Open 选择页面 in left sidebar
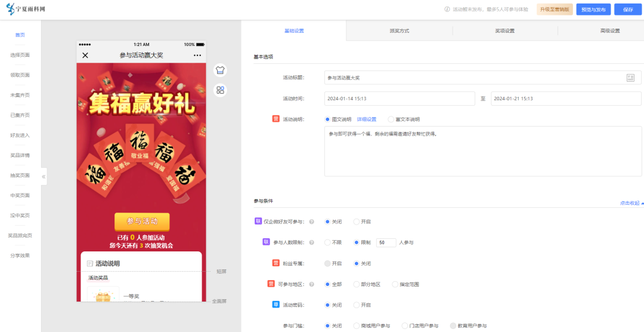 (x=20, y=55)
